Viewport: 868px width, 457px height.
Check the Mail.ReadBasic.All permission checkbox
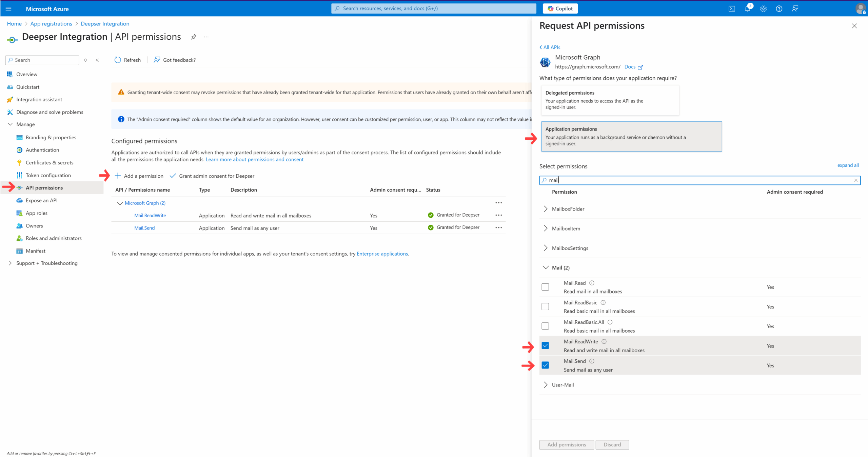click(545, 326)
